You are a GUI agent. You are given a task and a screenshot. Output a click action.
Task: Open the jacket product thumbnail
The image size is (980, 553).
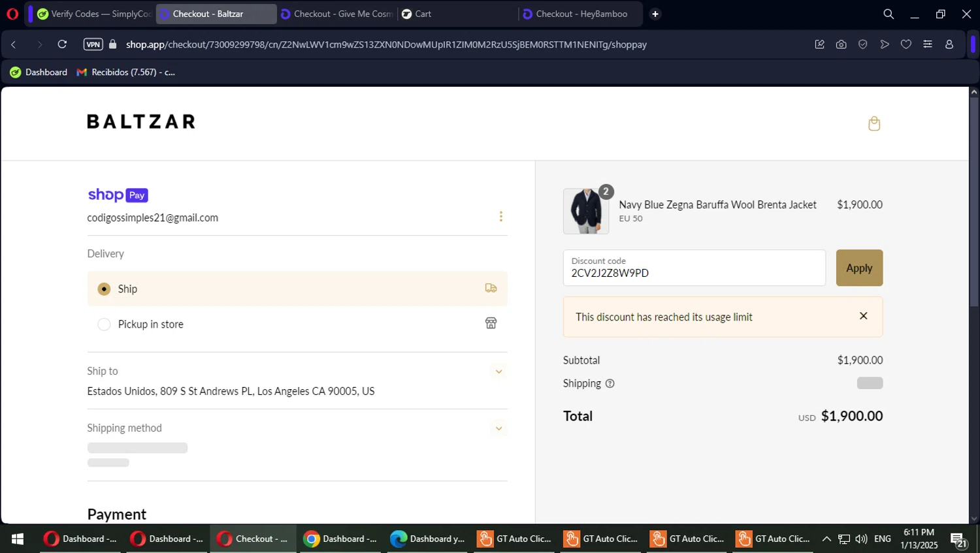click(x=586, y=211)
